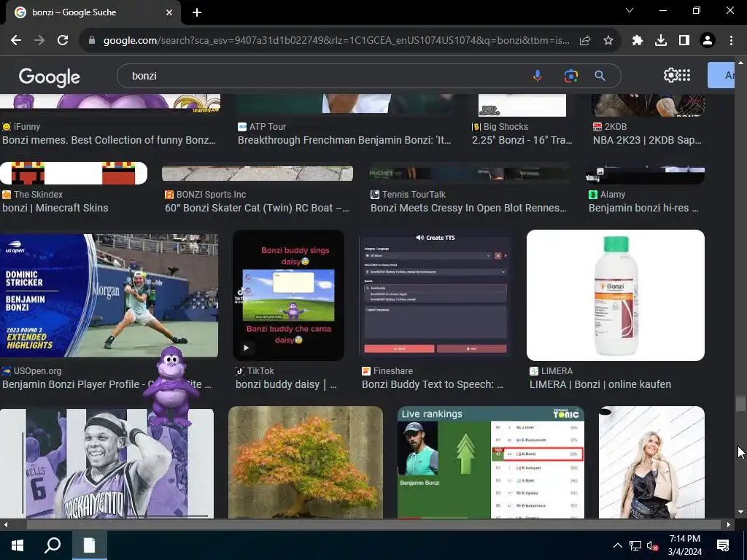Open Google quick settings gear
This screenshot has width=747, height=560.
670,75
